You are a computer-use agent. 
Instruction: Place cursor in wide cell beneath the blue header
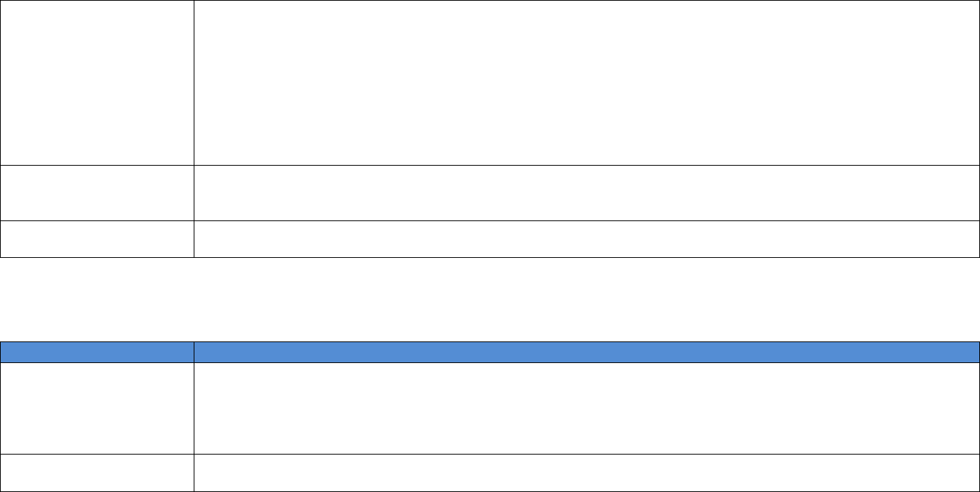pos(586,408)
